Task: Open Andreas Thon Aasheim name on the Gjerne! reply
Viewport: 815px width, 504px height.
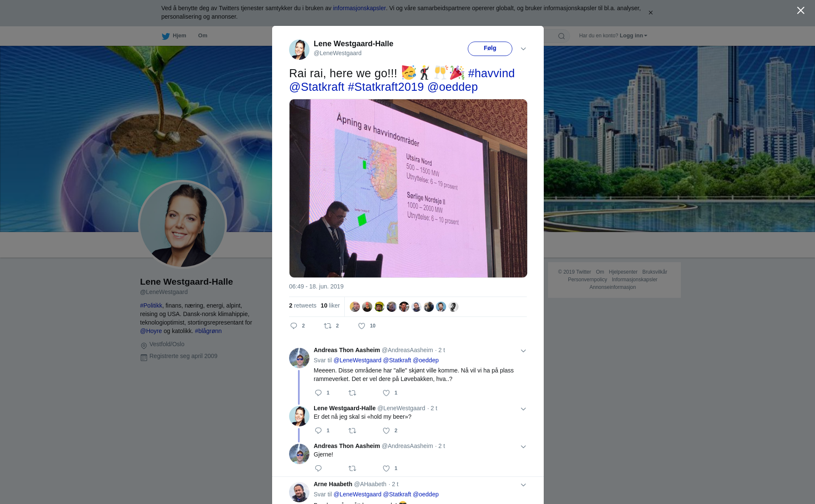Action: point(347,446)
